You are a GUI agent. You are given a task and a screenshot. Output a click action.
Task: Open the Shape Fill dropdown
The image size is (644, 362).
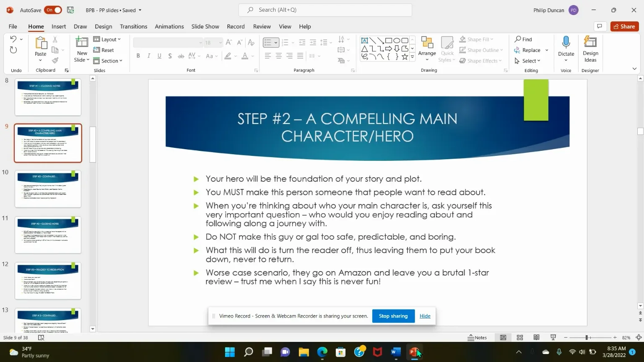[x=477, y=39]
